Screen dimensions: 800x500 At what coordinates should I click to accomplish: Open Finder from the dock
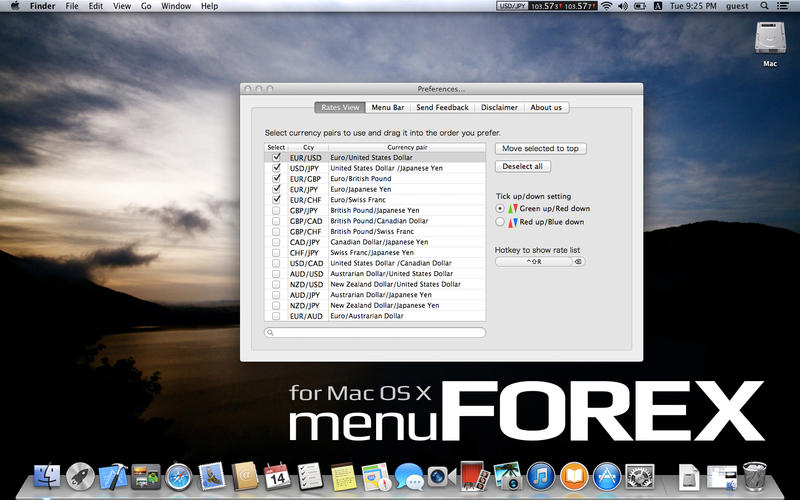(47, 477)
